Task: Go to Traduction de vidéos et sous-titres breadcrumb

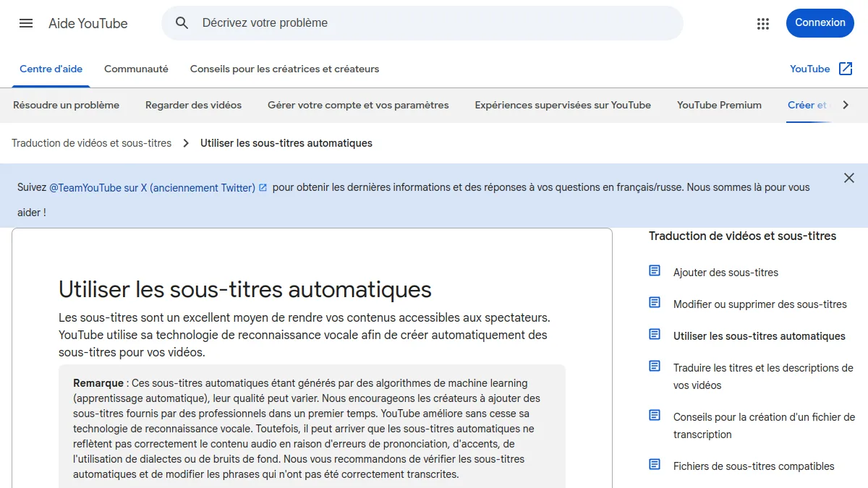Action: pyautogui.click(x=91, y=143)
